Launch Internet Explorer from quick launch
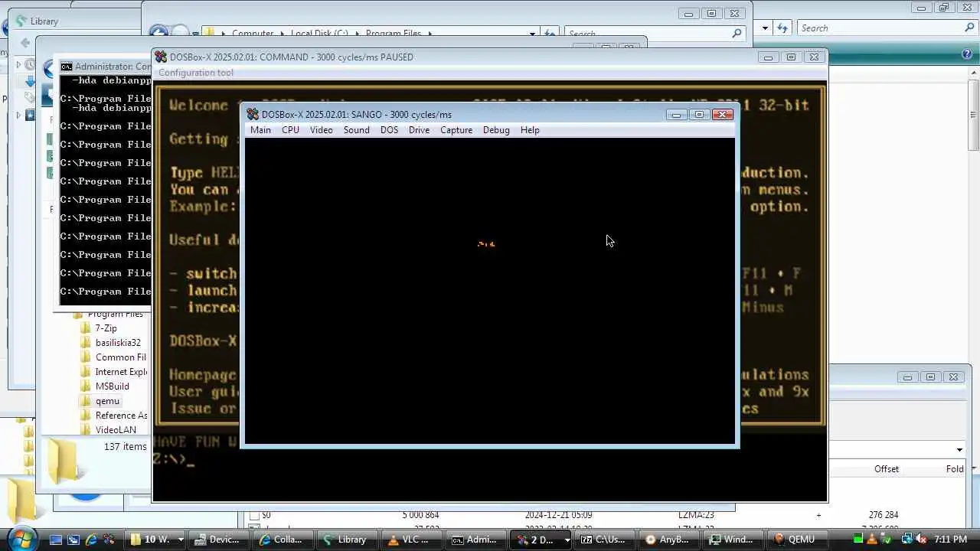Image resolution: width=980 pixels, height=551 pixels. point(91,540)
